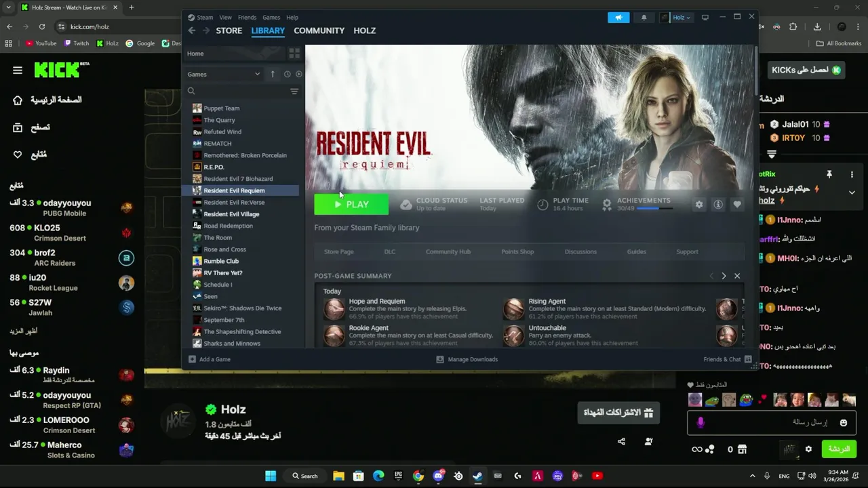868x488 pixels.
Task: Open the DLC link
Action: tap(390, 251)
